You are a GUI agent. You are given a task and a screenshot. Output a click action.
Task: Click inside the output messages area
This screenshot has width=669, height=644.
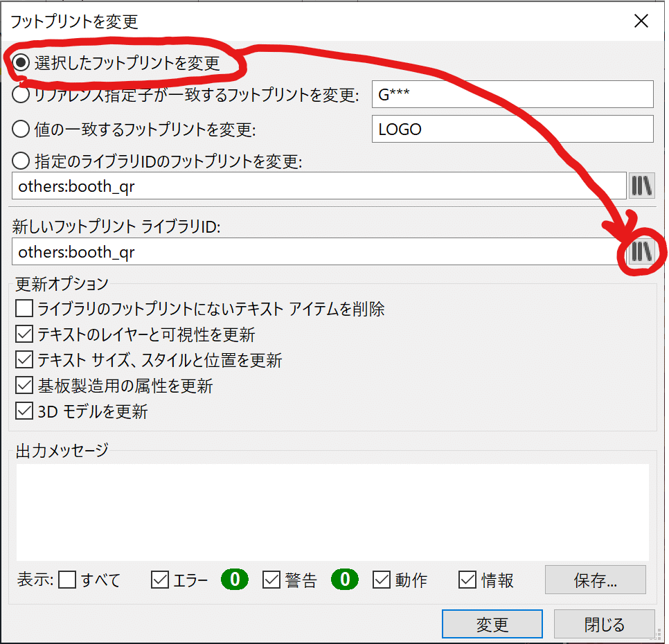(332, 512)
